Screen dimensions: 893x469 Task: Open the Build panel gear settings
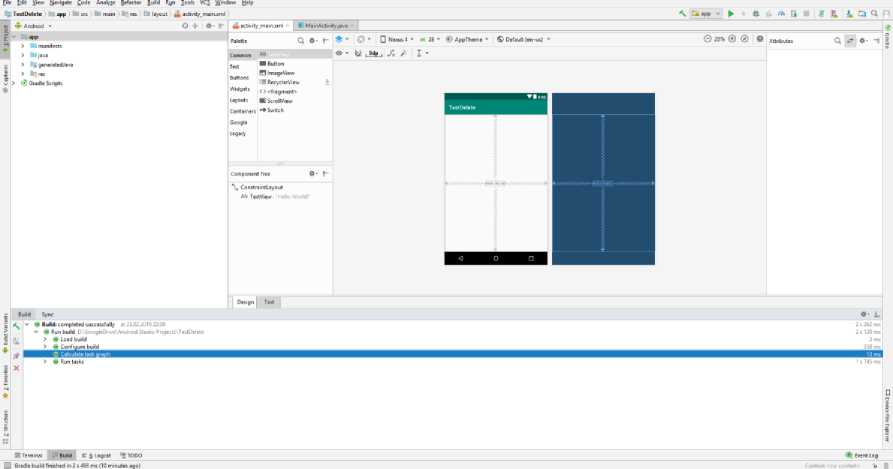864,314
